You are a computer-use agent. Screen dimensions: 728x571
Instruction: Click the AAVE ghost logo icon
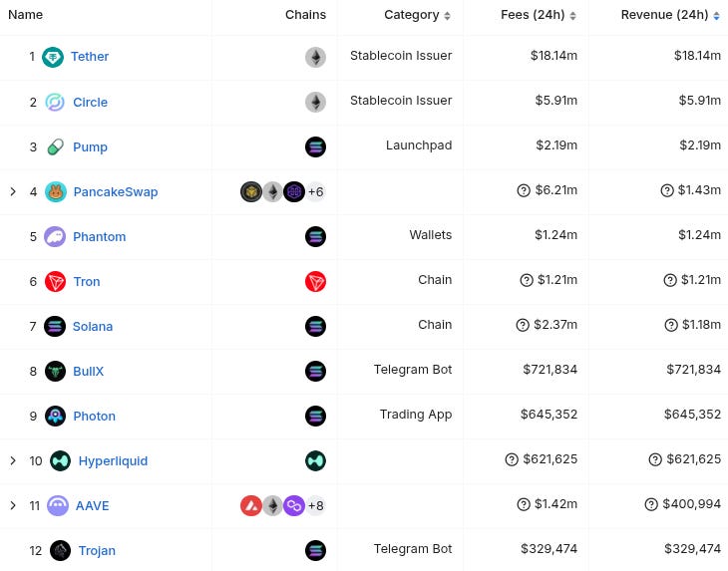coord(58,505)
